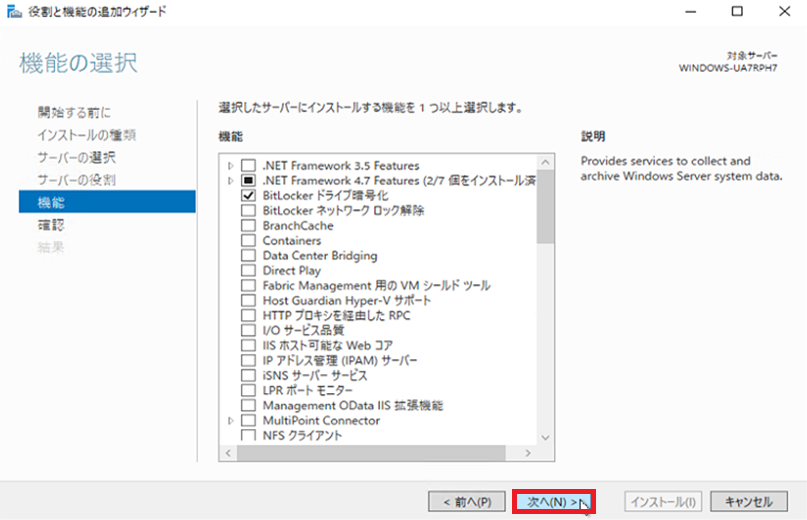Image resolution: width=807 pixels, height=520 pixels.
Task: Go to the 確認 step in sidebar
Action: click(50, 225)
